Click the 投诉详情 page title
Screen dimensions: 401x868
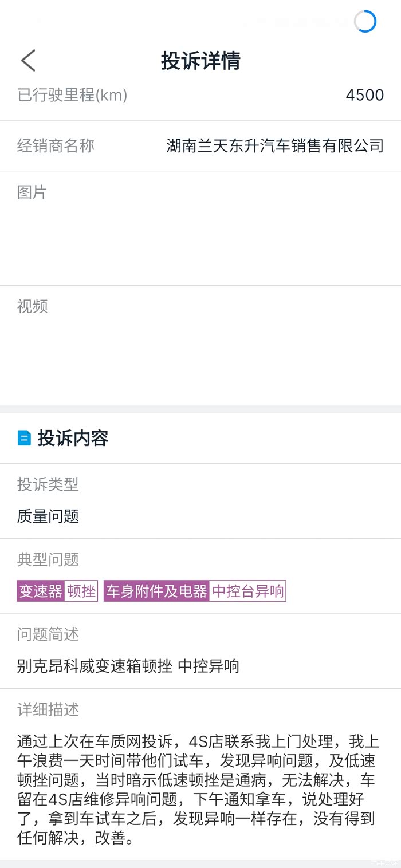point(200,61)
